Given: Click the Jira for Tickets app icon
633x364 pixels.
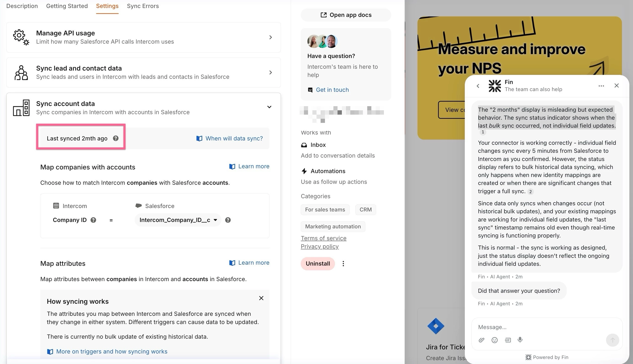Looking at the screenshot, I should (x=436, y=326).
